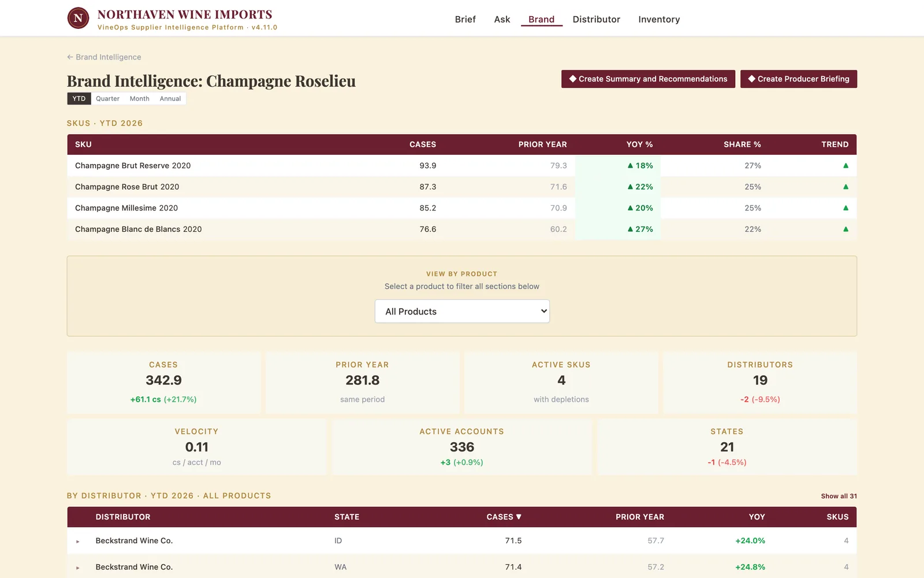Click the Show all 31 link
This screenshot has height=578, width=924.
pyautogui.click(x=839, y=496)
